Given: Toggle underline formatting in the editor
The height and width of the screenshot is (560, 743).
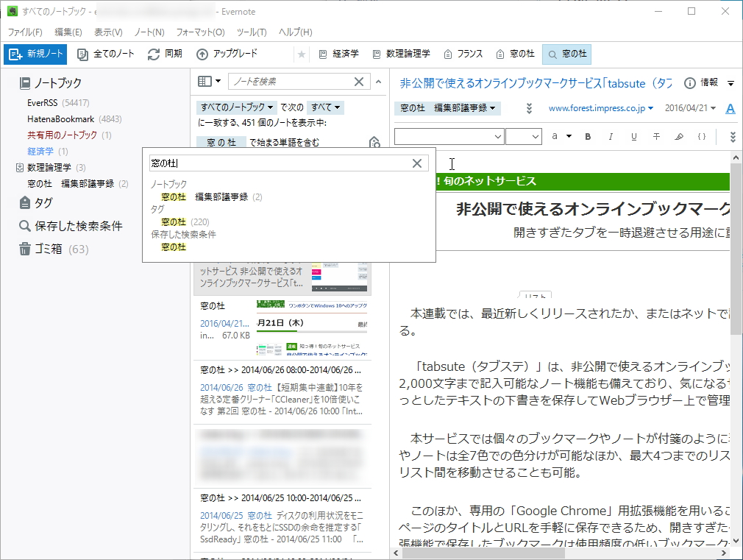Looking at the screenshot, I should pyautogui.click(x=634, y=136).
